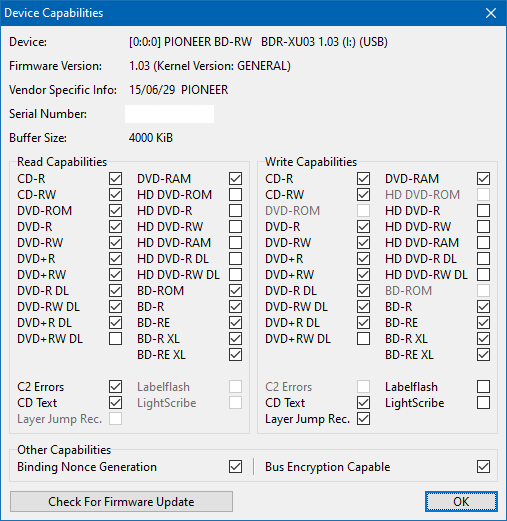507x521 pixels.
Task: Toggle DVD+R write capability checkbox
Action: [363, 259]
